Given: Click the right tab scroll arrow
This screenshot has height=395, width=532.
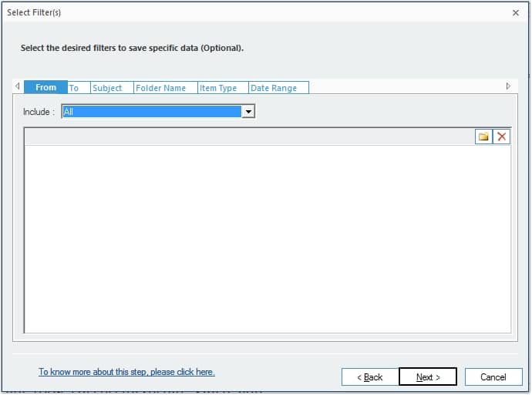Looking at the screenshot, I should [508, 86].
